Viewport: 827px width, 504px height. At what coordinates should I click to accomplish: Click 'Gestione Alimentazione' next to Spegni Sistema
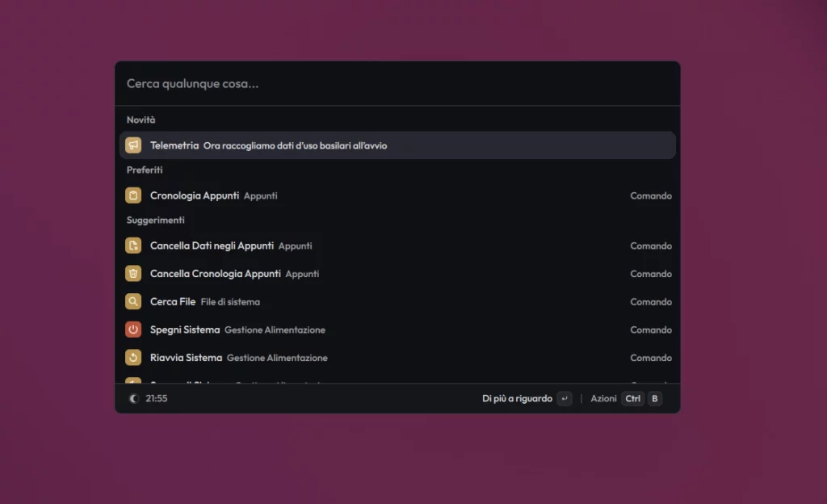275,330
